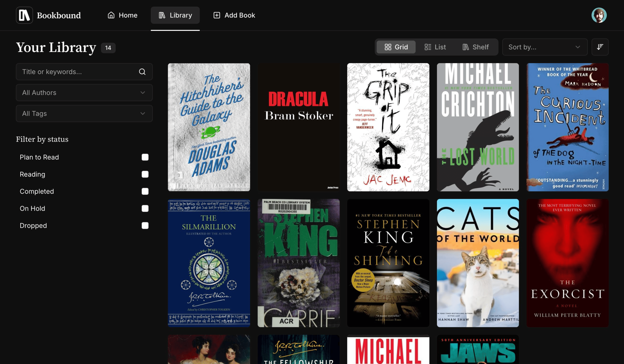This screenshot has width=624, height=364.
Task: Open Cats of the World cover
Action: click(478, 263)
